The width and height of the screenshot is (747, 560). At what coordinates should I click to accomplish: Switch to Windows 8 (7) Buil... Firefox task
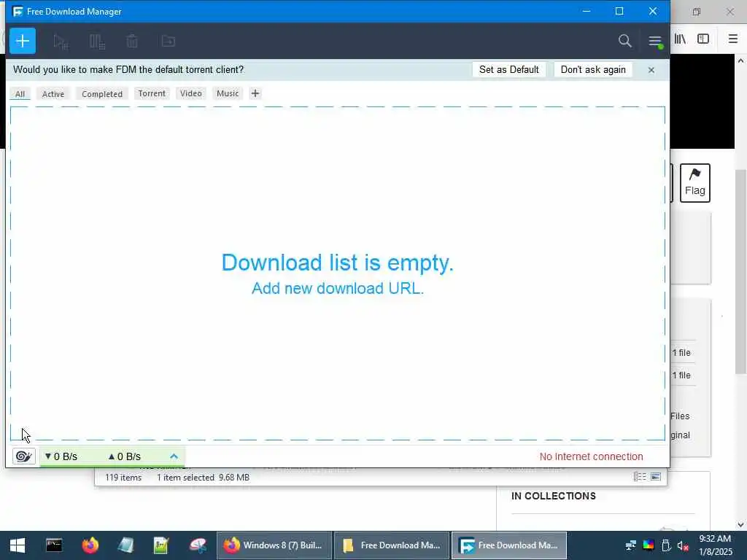coord(274,545)
